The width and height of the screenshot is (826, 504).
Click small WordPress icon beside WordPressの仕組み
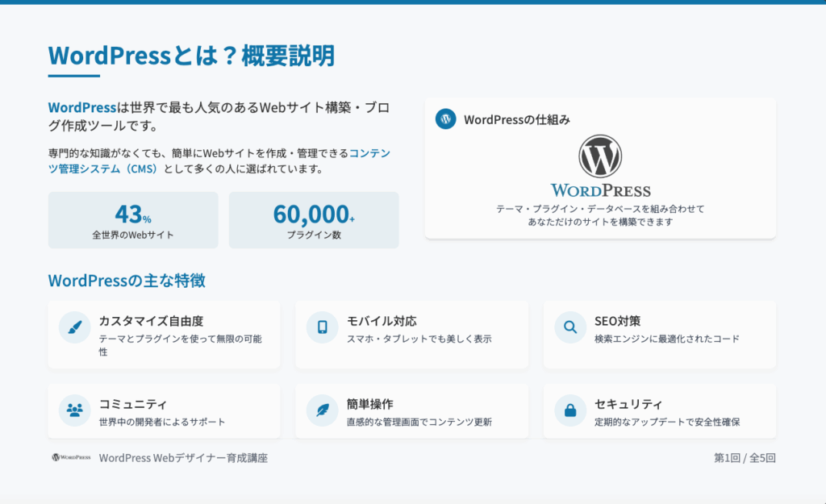pos(446,119)
